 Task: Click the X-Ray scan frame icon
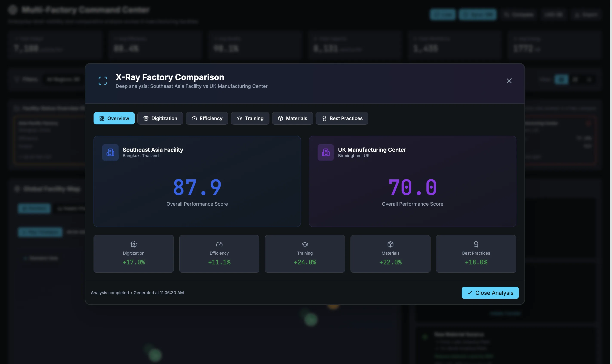click(103, 81)
